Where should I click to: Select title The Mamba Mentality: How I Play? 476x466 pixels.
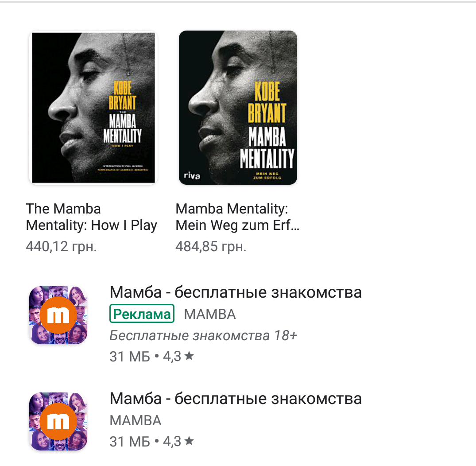pyautogui.click(x=91, y=217)
